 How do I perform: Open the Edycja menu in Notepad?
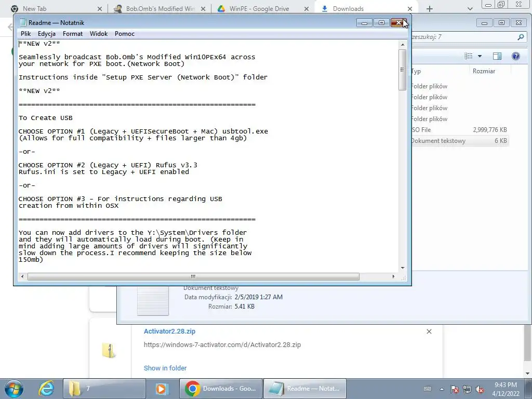click(46, 34)
